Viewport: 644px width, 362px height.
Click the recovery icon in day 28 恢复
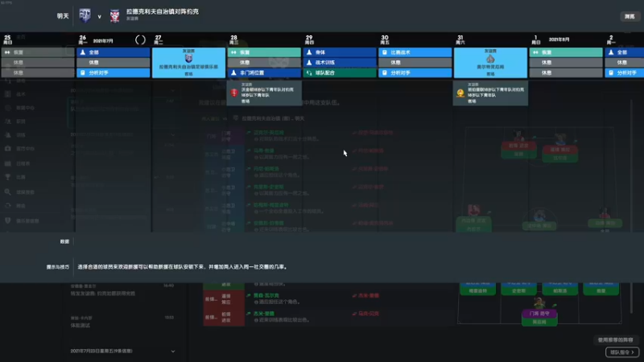click(233, 52)
